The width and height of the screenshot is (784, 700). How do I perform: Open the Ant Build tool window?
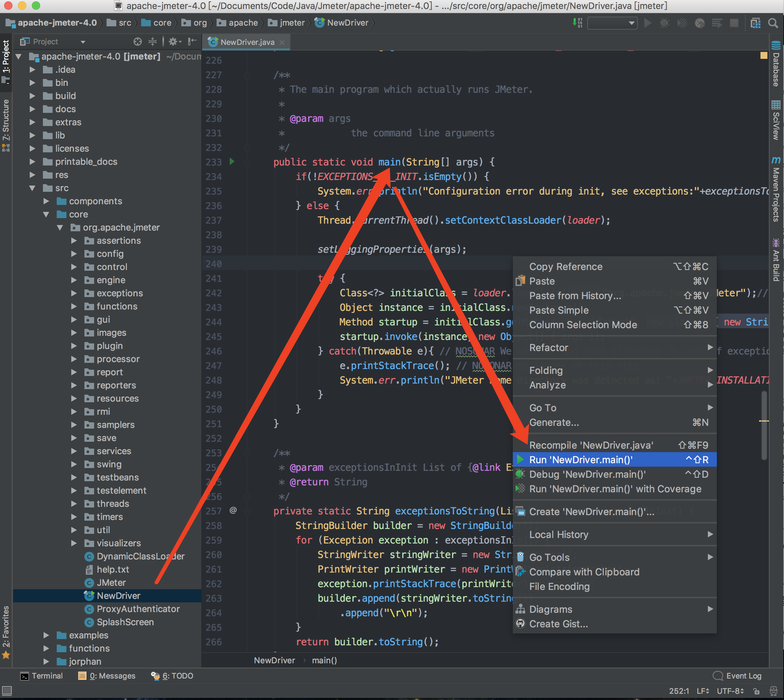click(x=776, y=260)
